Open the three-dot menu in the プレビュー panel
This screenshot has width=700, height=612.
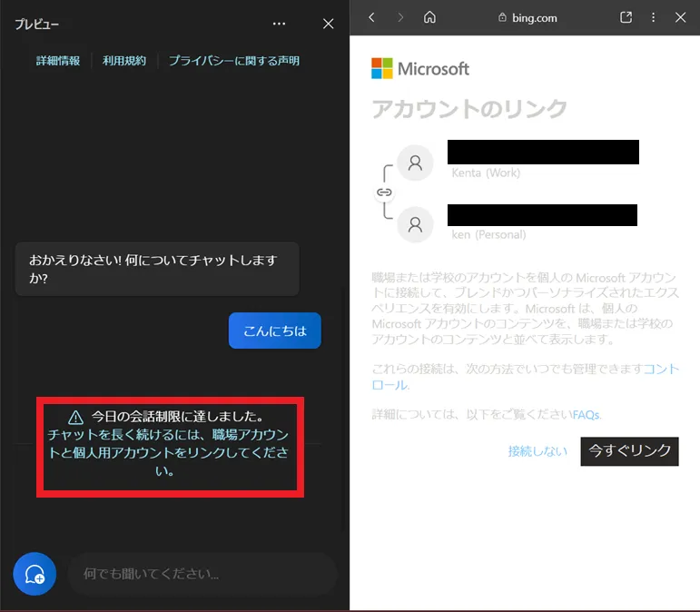(279, 25)
